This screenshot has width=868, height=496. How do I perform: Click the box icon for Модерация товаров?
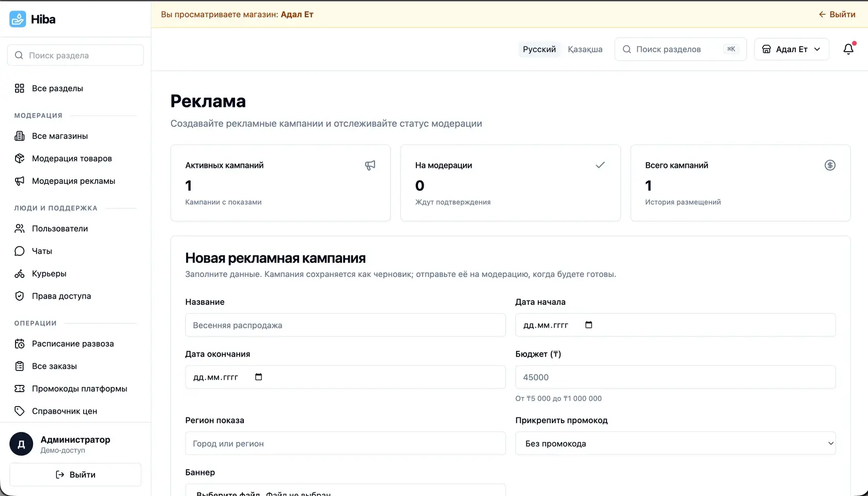tap(20, 159)
